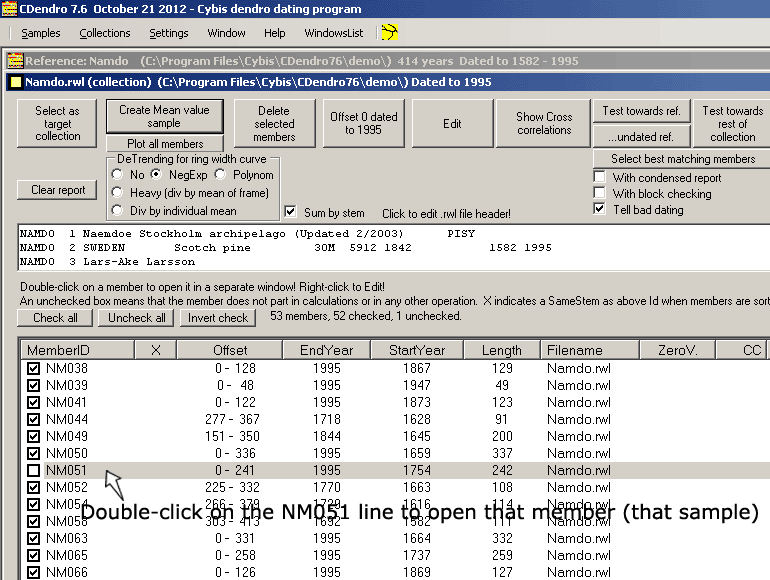Uncheck the NM066 member checkbox
Screen dimensions: 770x580
pyautogui.click(x=33, y=572)
